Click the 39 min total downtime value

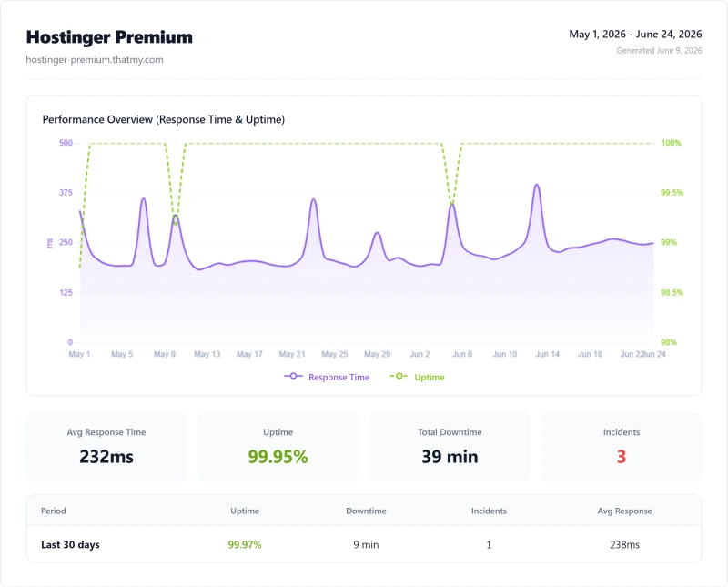[x=450, y=457]
